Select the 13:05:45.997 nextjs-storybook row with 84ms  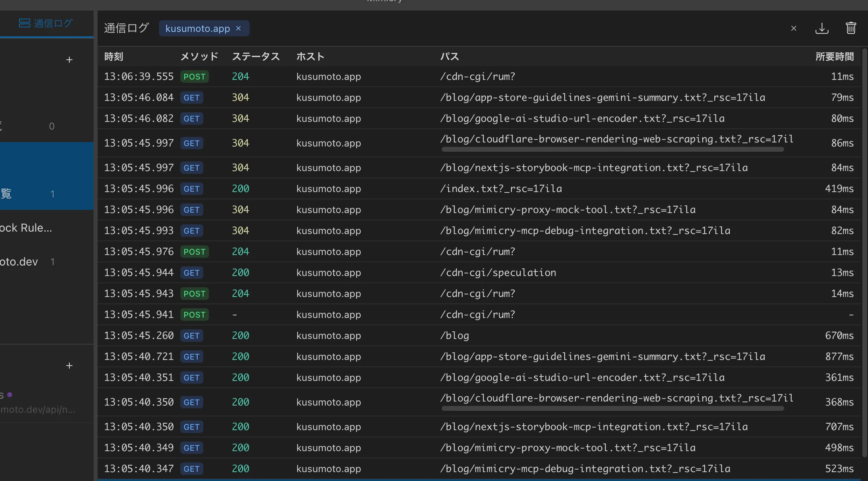[x=479, y=168]
